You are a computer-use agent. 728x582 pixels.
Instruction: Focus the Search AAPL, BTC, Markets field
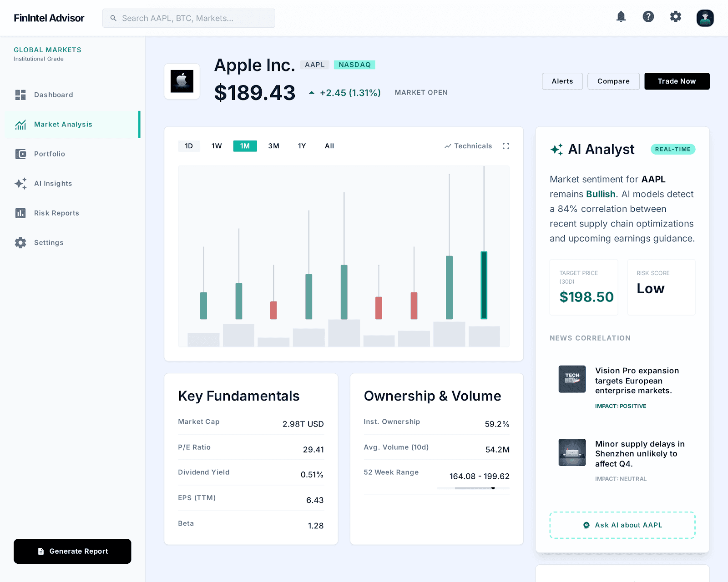(189, 18)
